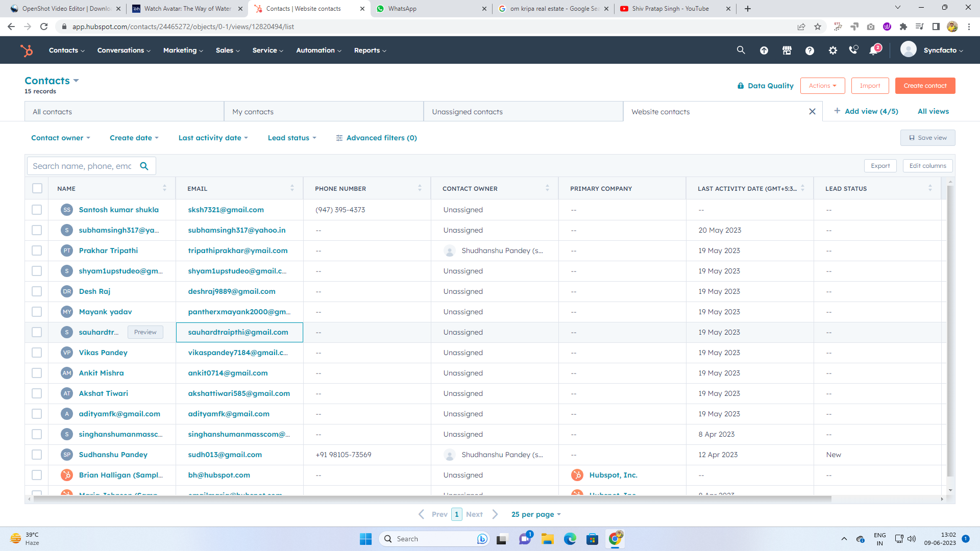Click the HubSpot sprocket logo
The height and width of the screenshot is (551, 980).
click(x=26, y=50)
